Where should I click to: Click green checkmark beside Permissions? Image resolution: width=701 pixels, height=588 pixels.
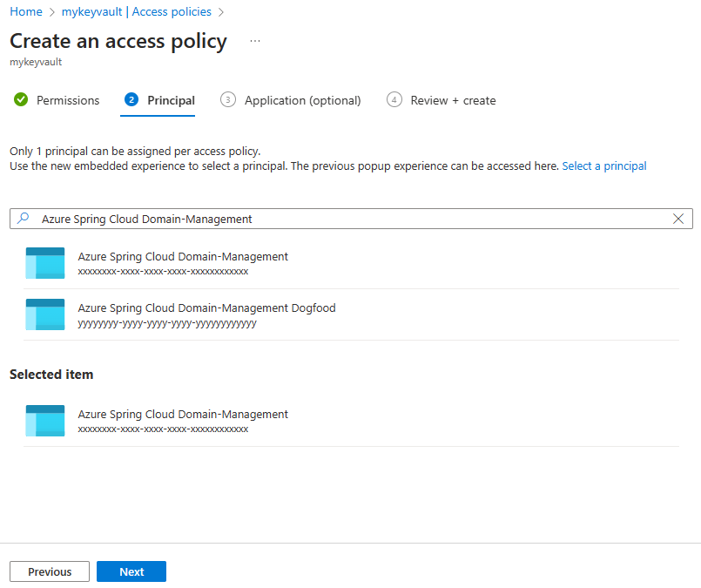pyautogui.click(x=21, y=99)
